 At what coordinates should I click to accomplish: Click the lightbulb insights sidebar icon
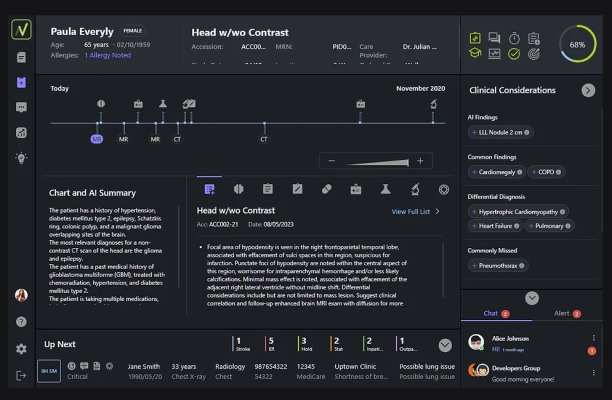point(21,158)
